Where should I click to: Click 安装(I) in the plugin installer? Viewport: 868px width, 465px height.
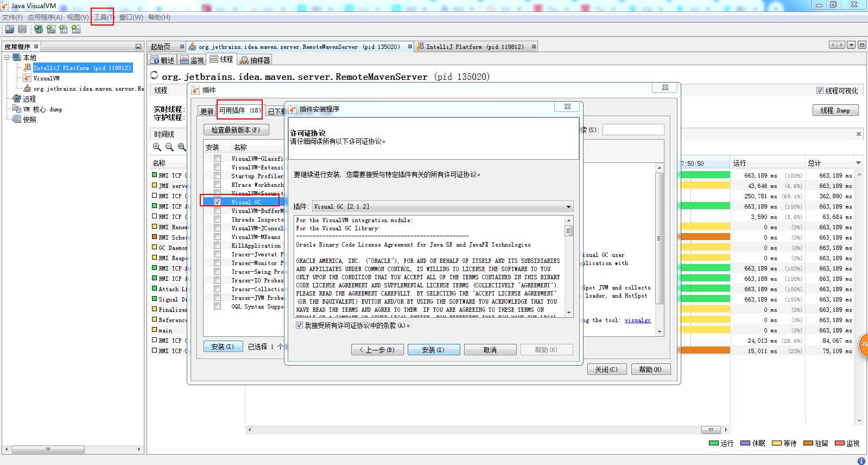(x=433, y=350)
